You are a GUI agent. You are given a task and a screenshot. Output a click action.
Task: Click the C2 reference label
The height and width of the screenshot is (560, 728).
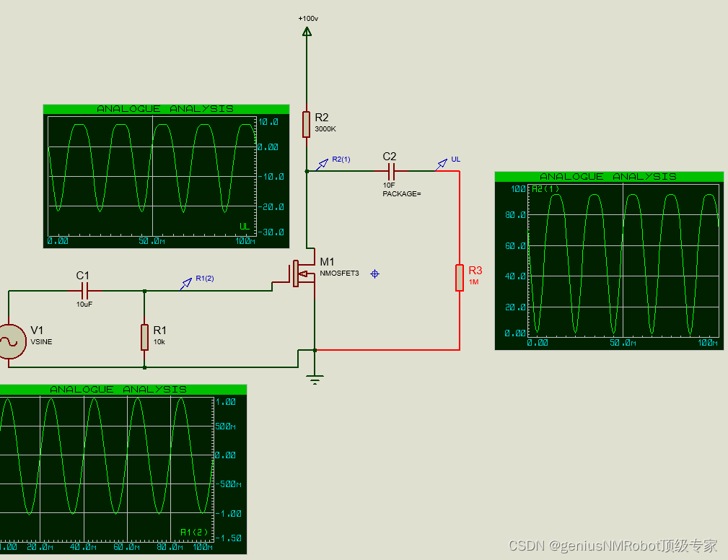pyautogui.click(x=390, y=157)
